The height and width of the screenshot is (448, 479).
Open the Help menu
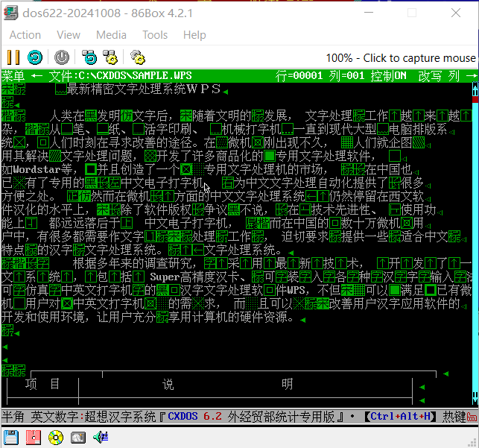click(194, 35)
